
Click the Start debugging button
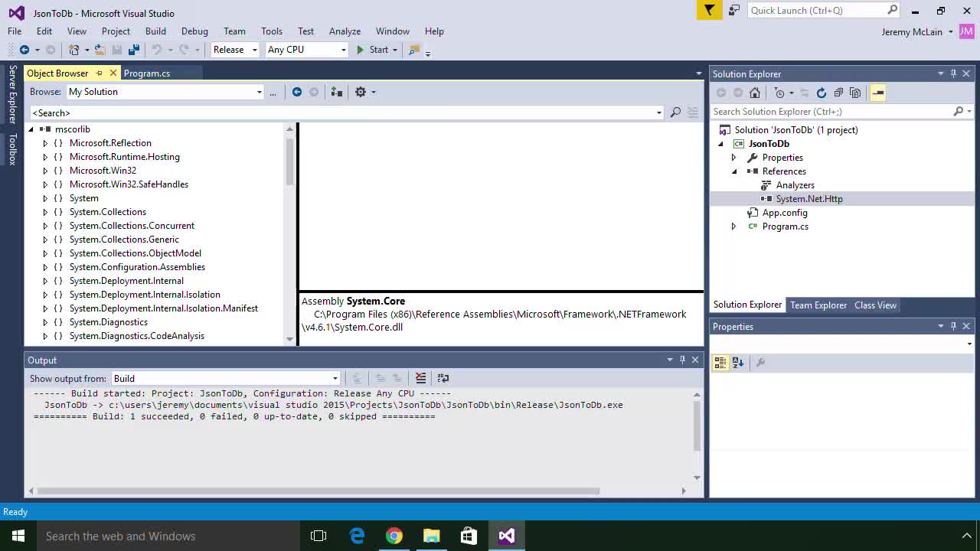click(x=372, y=50)
